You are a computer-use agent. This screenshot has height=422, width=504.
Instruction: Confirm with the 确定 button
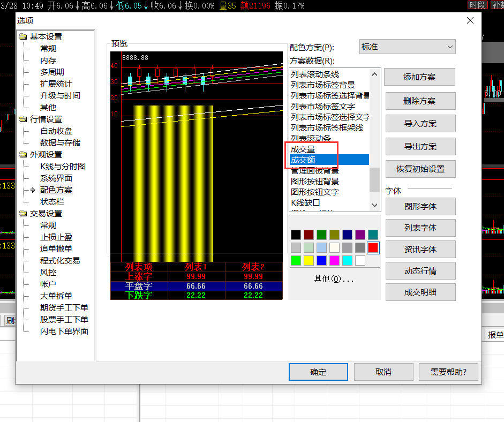(x=318, y=372)
